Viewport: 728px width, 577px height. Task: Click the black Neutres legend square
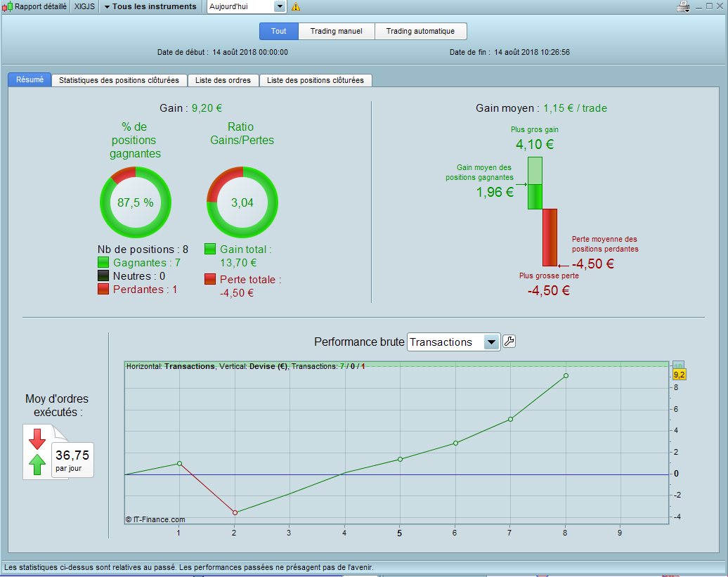pyautogui.click(x=103, y=275)
